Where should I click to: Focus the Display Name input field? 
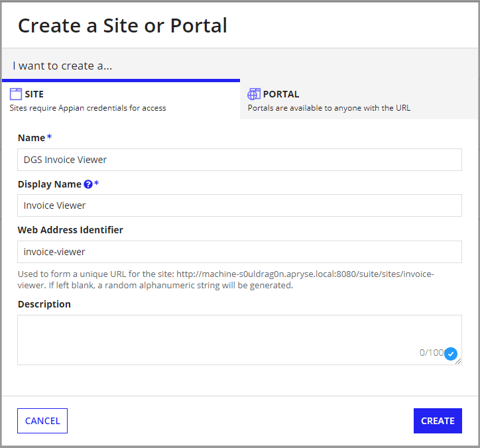(x=239, y=205)
